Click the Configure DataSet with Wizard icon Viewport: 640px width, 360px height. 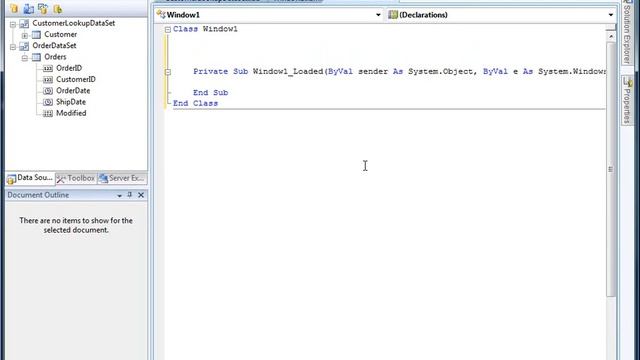(x=43, y=8)
